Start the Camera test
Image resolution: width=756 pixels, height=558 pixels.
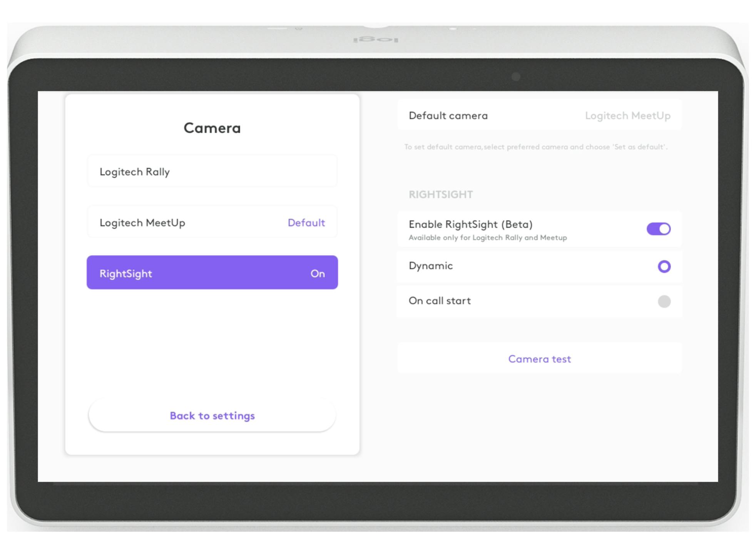coord(539,359)
